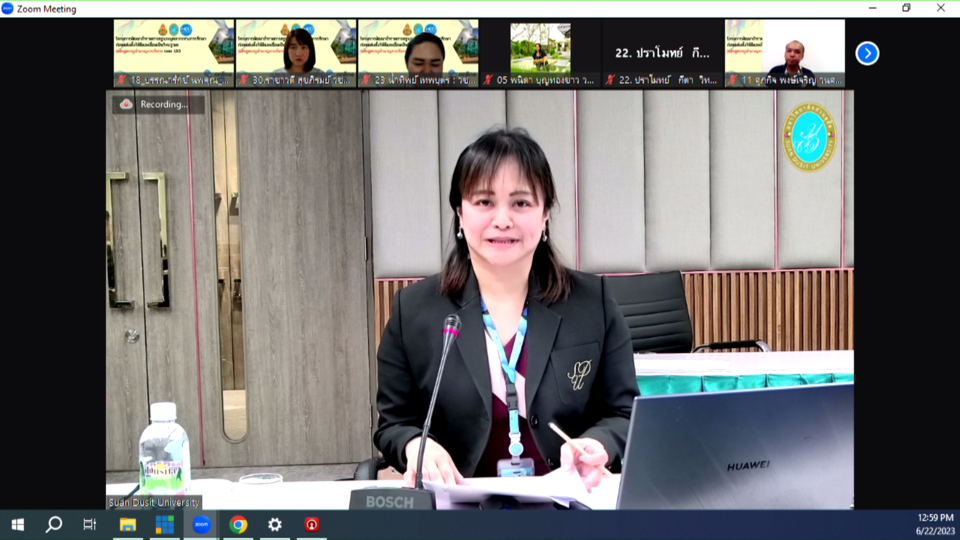The width and height of the screenshot is (960, 540).
Task: Open the Windows Start menu
Action: 17,525
